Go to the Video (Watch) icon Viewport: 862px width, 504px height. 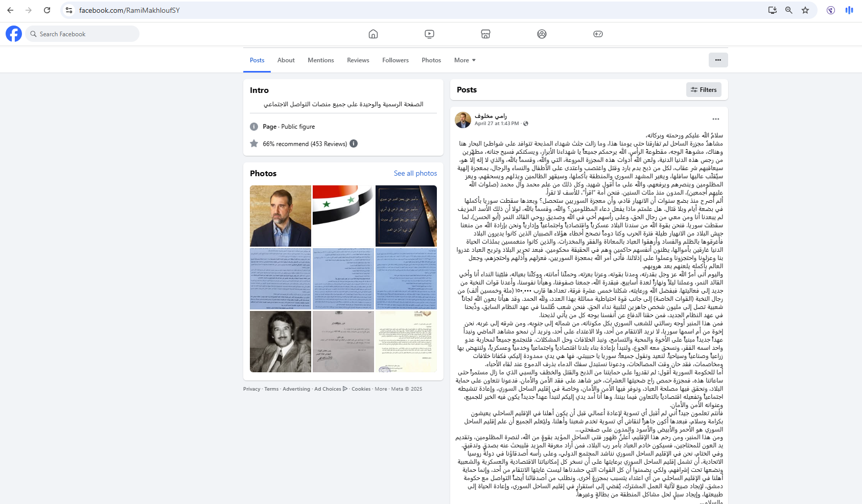click(429, 34)
